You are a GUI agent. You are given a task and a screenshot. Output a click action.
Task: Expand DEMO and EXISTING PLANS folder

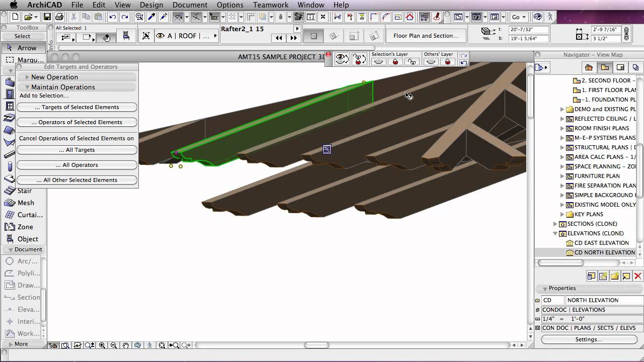tap(562, 109)
